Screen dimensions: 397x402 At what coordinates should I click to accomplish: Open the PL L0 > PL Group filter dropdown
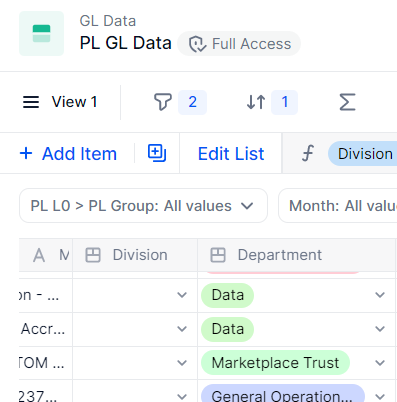tap(143, 206)
